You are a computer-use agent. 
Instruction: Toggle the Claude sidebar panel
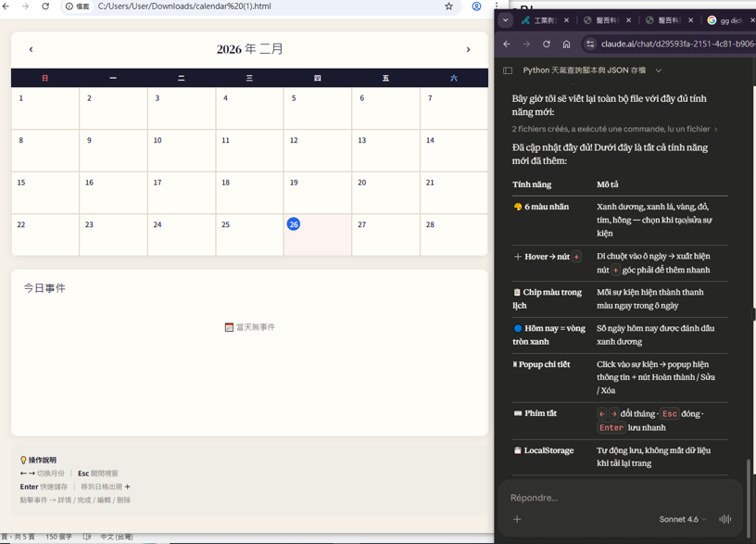coord(508,70)
